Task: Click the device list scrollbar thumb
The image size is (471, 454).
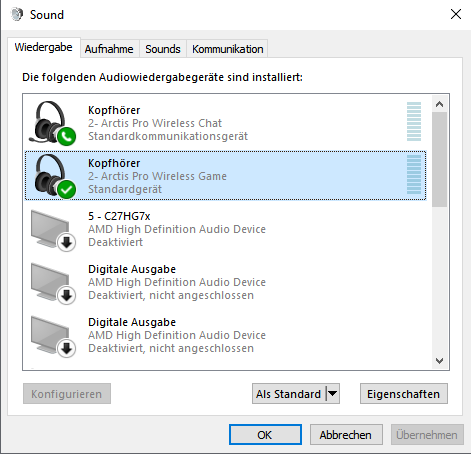Action: pyautogui.click(x=439, y=159)
